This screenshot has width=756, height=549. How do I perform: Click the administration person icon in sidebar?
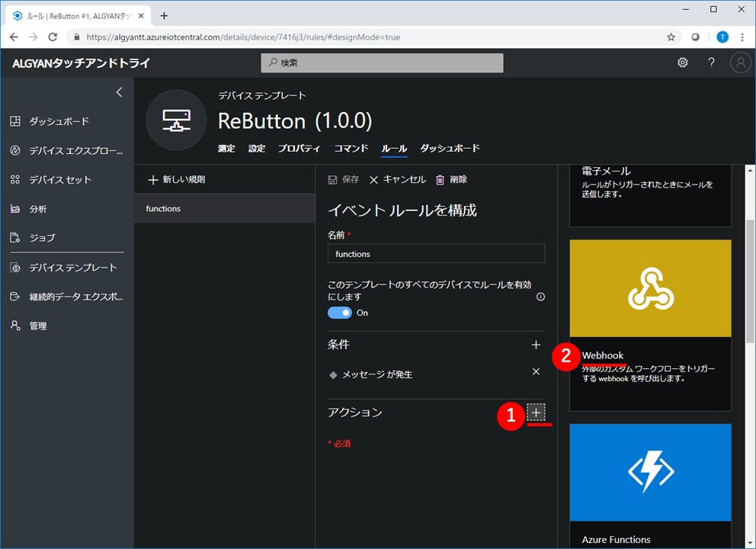pos(15,326)
